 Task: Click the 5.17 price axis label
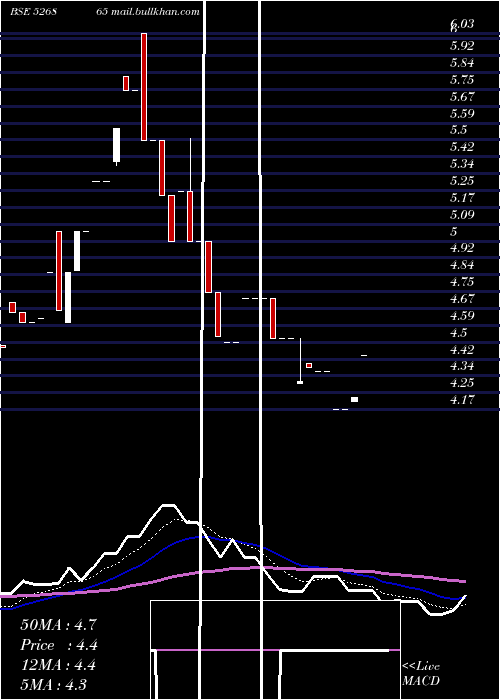coord(462,197)
